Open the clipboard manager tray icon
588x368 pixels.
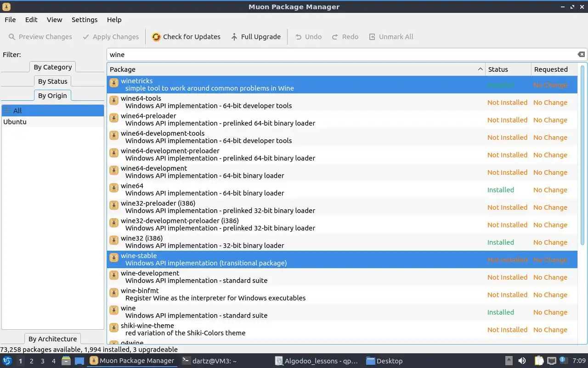(538, 361)
